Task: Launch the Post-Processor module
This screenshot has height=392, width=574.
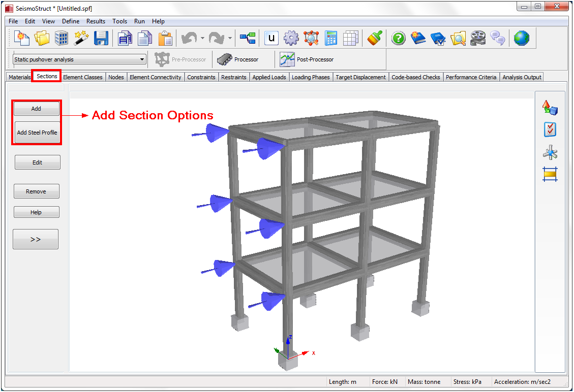Action: tap(307, 59)
